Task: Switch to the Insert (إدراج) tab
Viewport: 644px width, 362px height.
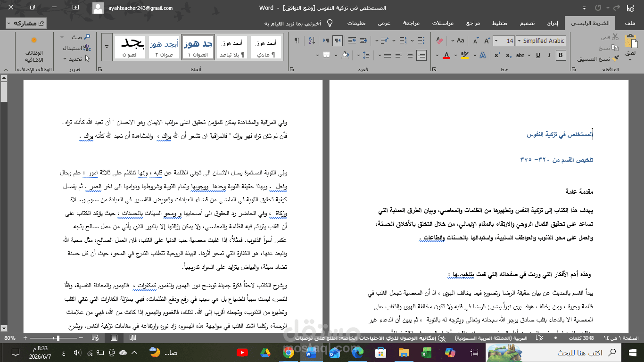Action: [x=553, y=23]
